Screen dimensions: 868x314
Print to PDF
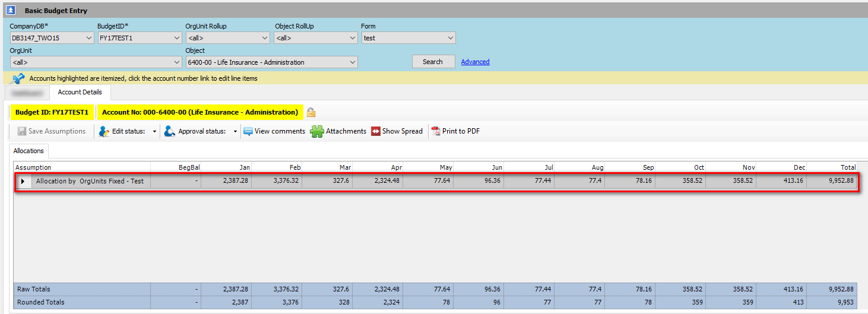click(x=455, y=131)
